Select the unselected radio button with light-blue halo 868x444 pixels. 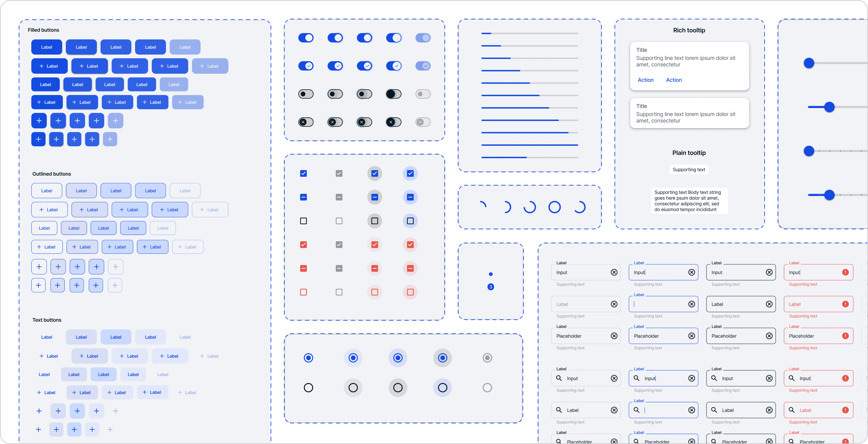click(442, 388)
